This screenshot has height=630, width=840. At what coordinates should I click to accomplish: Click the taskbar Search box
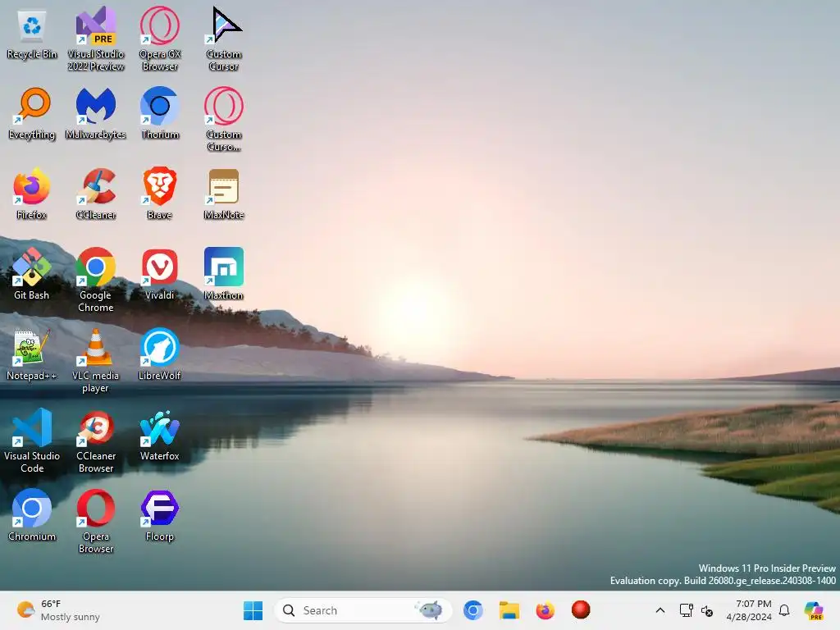[x=363, y=610]
